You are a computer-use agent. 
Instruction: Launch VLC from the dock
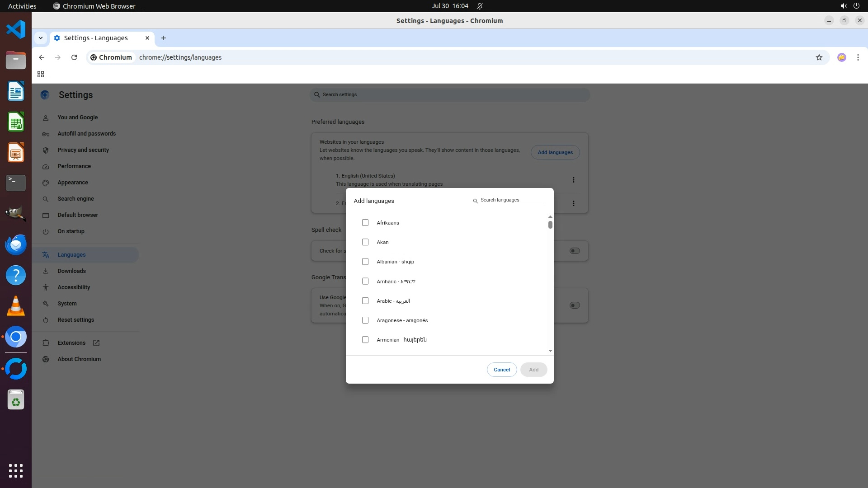pyautogui.click(x=16, y=306)
